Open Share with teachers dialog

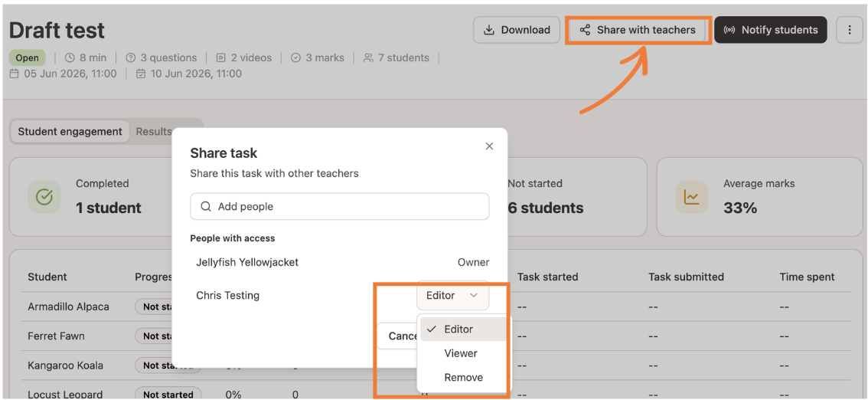[637, 30]
